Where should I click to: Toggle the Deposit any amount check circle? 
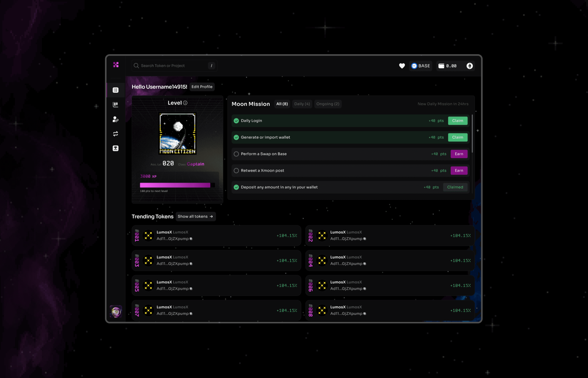pos(236,187)
